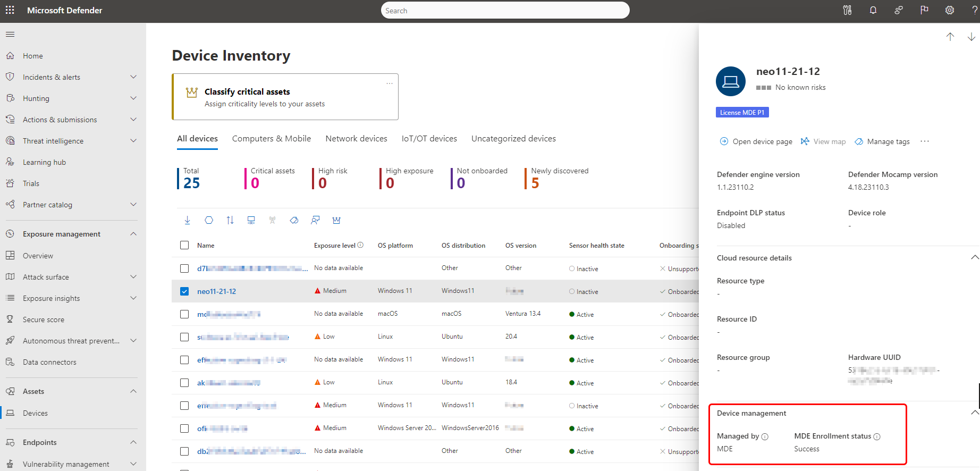
Task: Expand the Incidents & alerts menu
Action: tap(133, 77)
